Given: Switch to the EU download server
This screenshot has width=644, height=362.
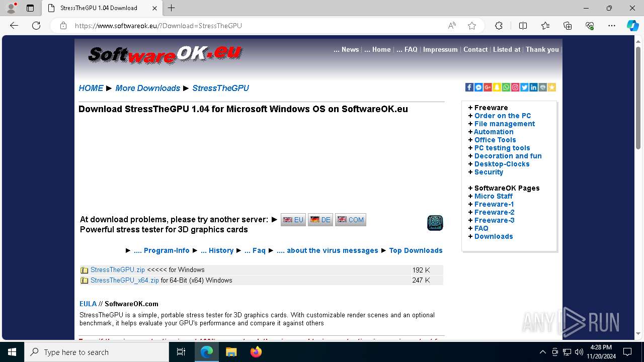Looking at the screenshot, I should pos(293,220).
